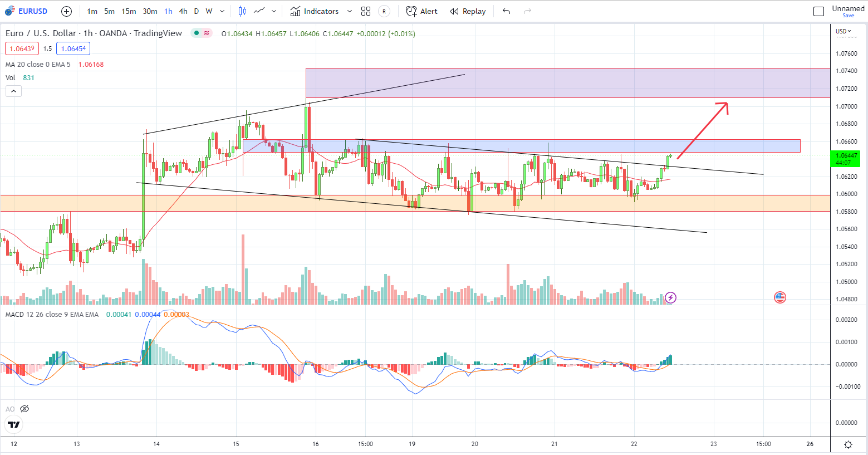
Task: Show the hidden AO indicator eye icon
Action: 24,409
